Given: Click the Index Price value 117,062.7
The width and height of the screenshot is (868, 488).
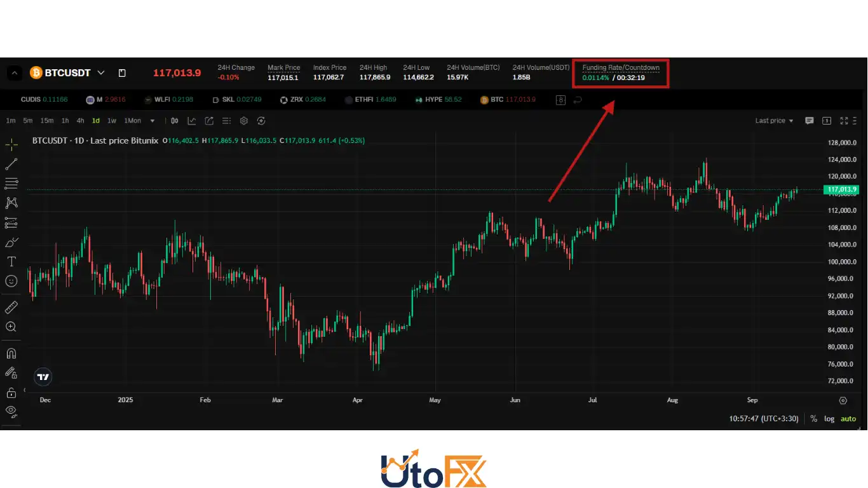Looking at the screenshot, I should [x=329, y=78].
